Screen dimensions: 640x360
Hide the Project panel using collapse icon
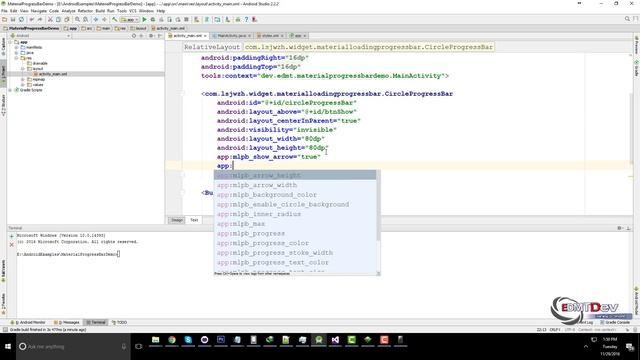[x=160, y=36]
